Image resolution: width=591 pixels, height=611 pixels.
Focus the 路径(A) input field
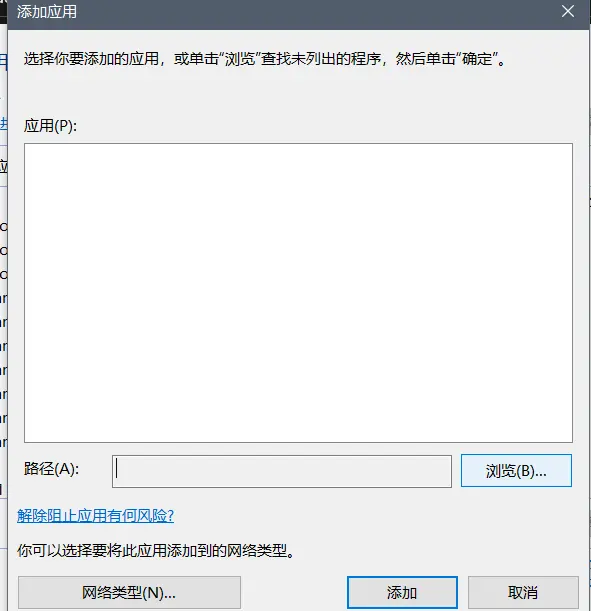pyautogui.click(x=282, y=471)
